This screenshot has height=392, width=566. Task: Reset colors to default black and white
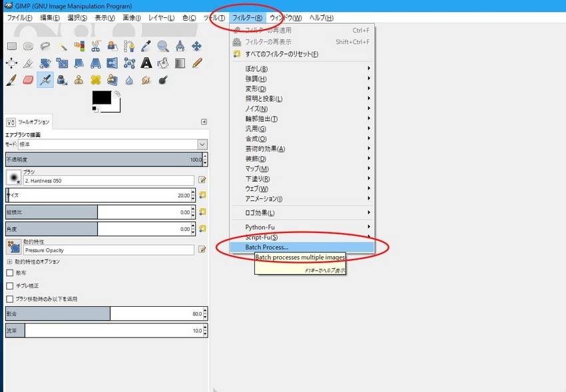pos(95,109)
